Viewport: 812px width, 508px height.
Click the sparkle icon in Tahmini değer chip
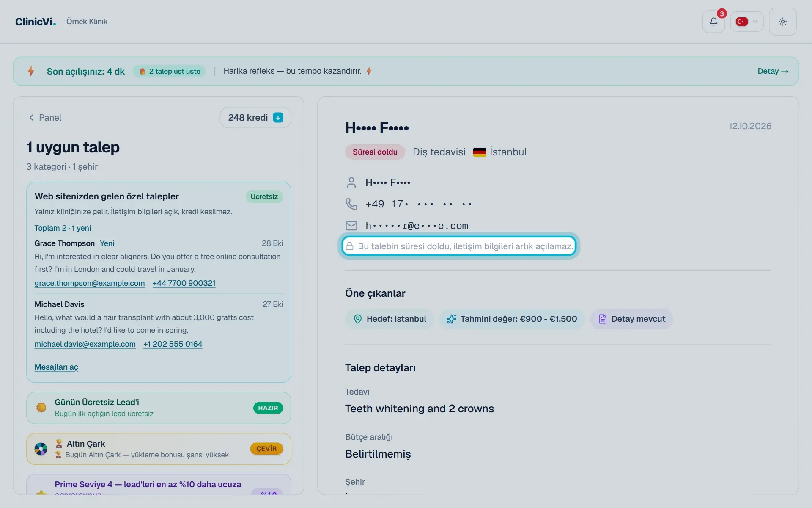(451, 319)
